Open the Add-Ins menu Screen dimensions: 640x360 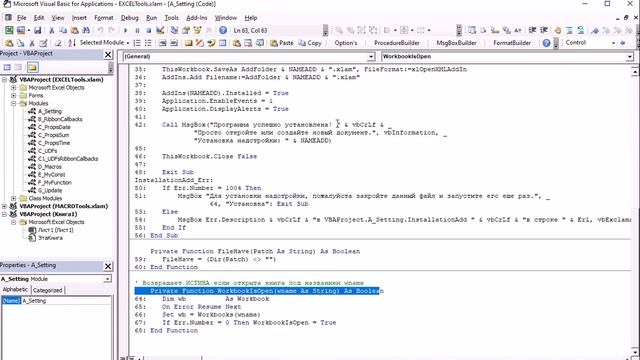(x=197, y=18)
